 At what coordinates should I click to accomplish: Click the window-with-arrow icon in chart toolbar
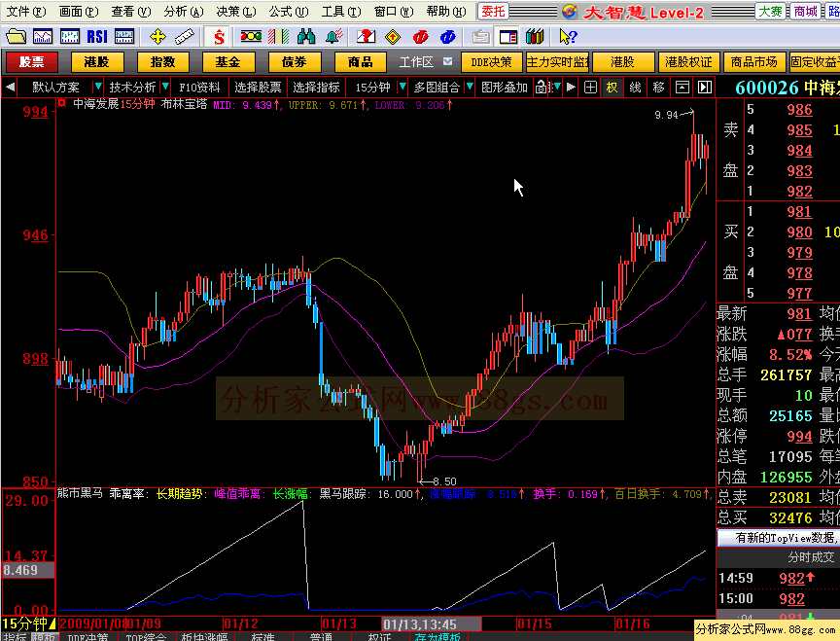(682, 87)
